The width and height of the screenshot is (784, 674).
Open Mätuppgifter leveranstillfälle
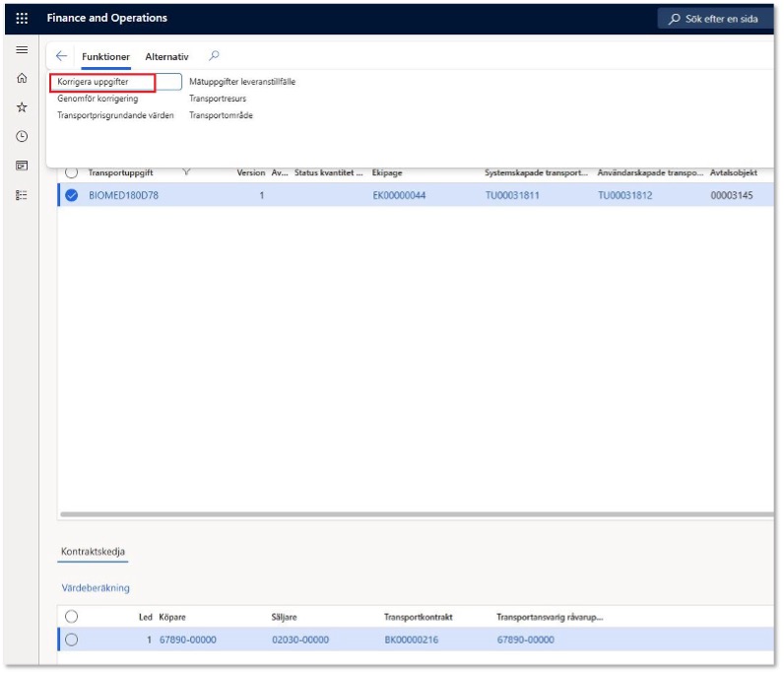coord(242,82)
